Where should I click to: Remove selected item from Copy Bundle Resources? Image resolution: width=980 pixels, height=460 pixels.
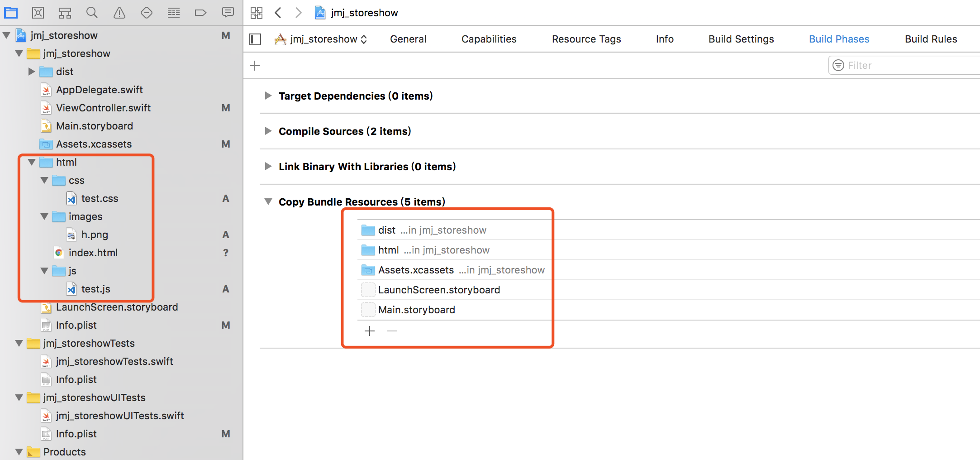pyautogui.click(x=392, y=331)
